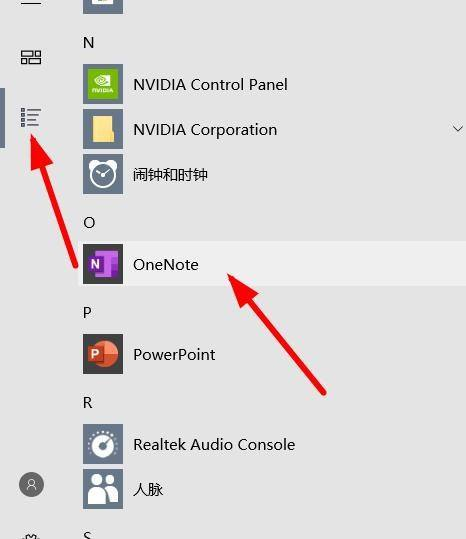
Task: Click the Realtek Audio Console text label
Action: [x=214, y=444]
